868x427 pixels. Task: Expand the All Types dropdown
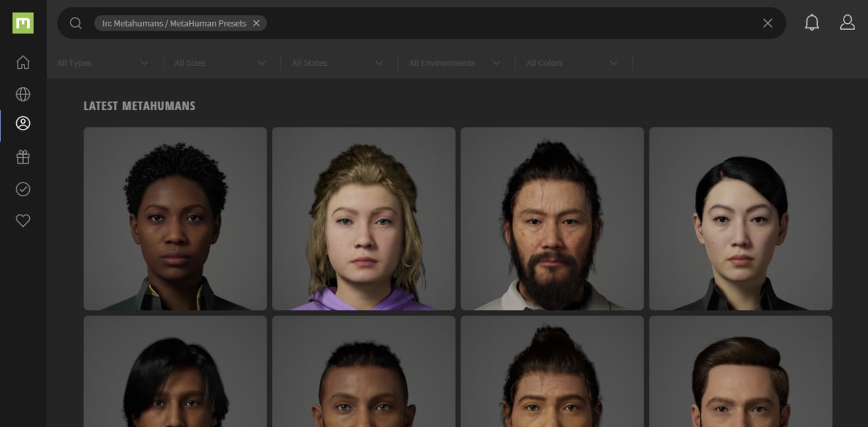pos(104,62)
